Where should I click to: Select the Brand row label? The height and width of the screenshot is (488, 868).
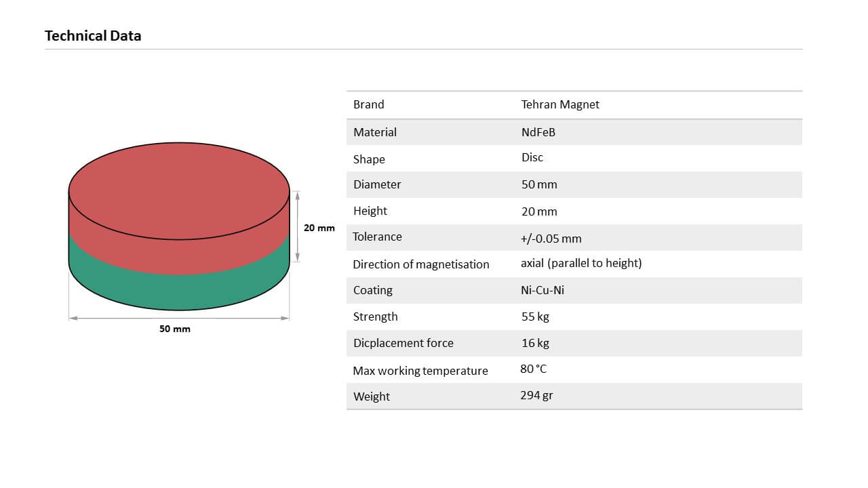(x=368, y=104)
